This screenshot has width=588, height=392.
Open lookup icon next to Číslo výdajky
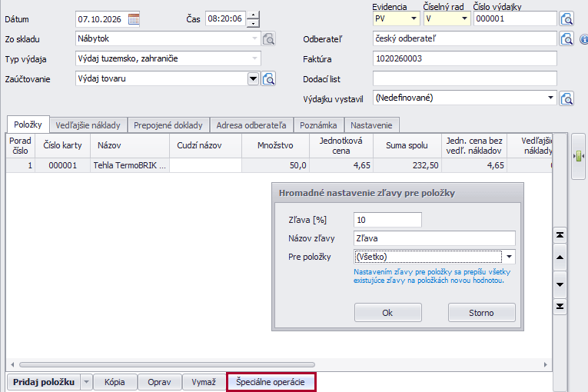click(566, 18)
